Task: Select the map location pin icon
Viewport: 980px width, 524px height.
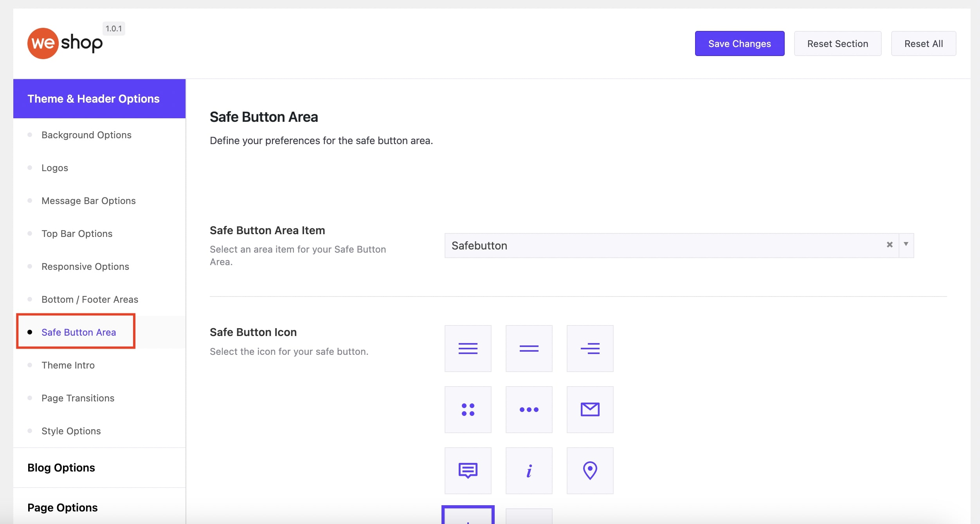Action: (590, 470)
